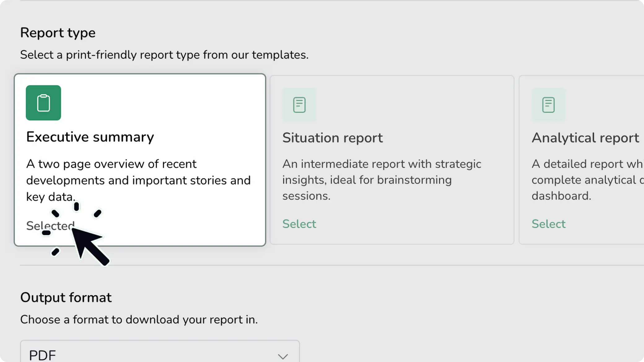Click the print-friendly report type instruction text
Screen dimensions: 644x362
point(164,55)
